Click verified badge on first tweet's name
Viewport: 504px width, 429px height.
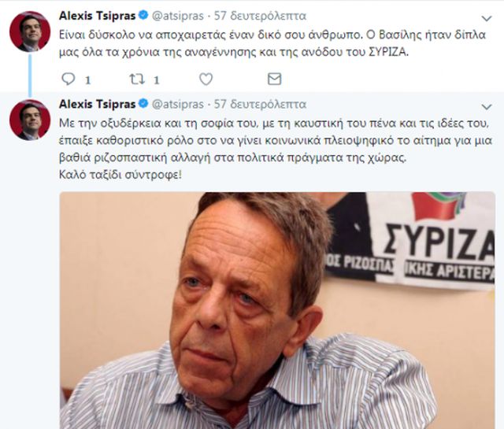(x=143, y=15)
